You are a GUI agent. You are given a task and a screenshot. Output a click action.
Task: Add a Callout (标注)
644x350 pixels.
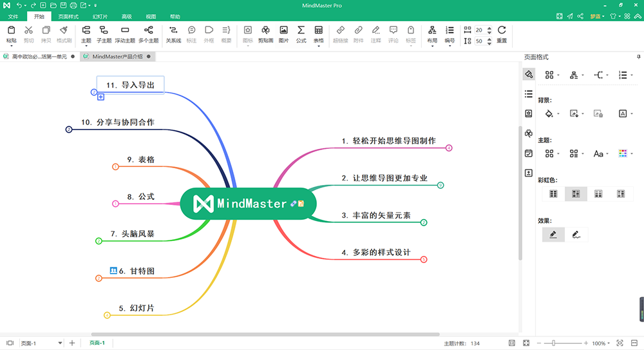tap(191, 34)
